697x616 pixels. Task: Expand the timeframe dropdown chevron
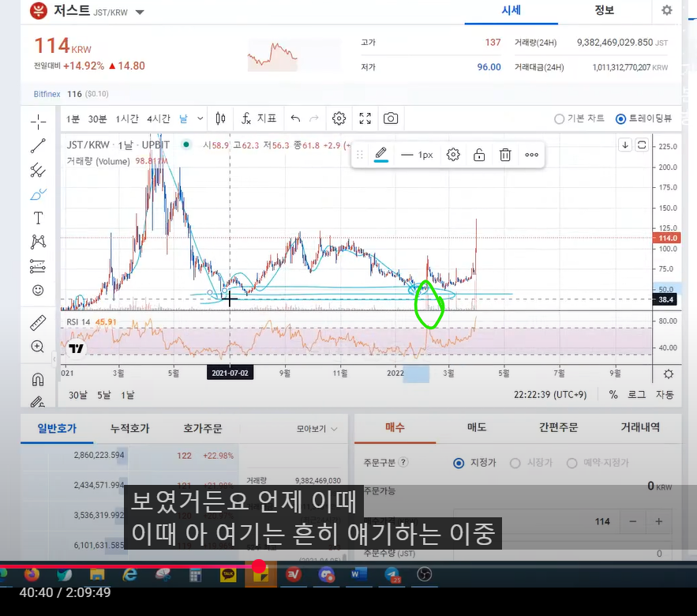pyautogui.click(x=200, y=118)
